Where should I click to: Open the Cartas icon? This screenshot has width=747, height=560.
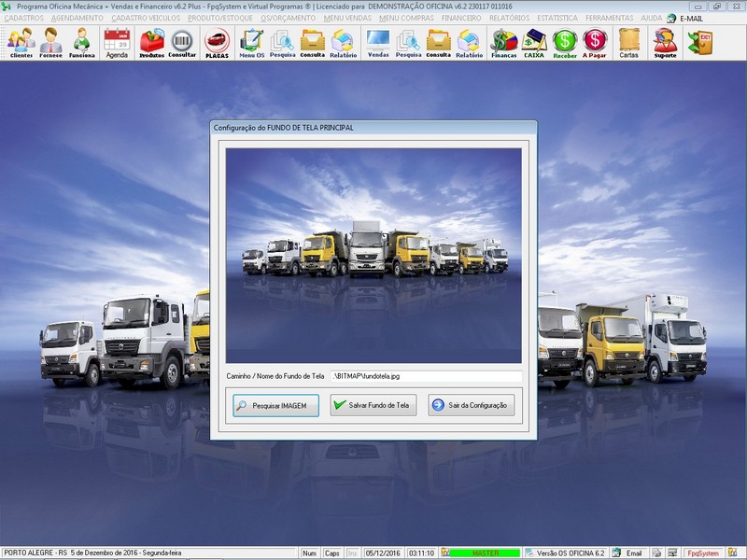tap(628, 42)
